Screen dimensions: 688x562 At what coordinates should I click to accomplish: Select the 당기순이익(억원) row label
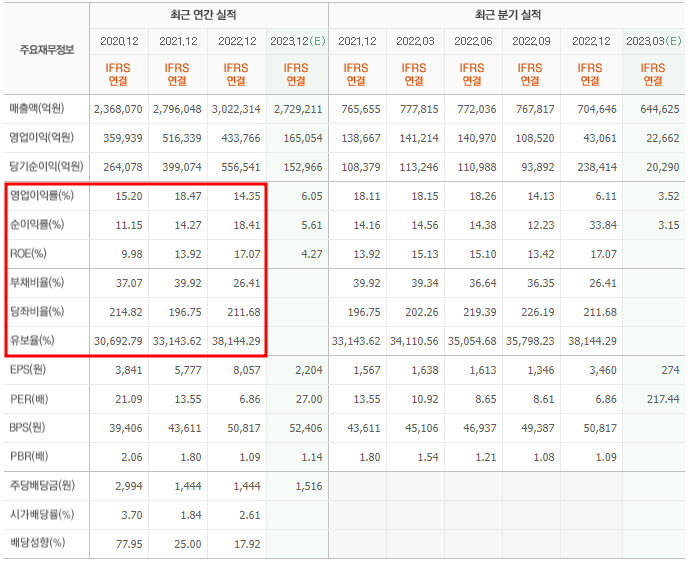[47, 166]
